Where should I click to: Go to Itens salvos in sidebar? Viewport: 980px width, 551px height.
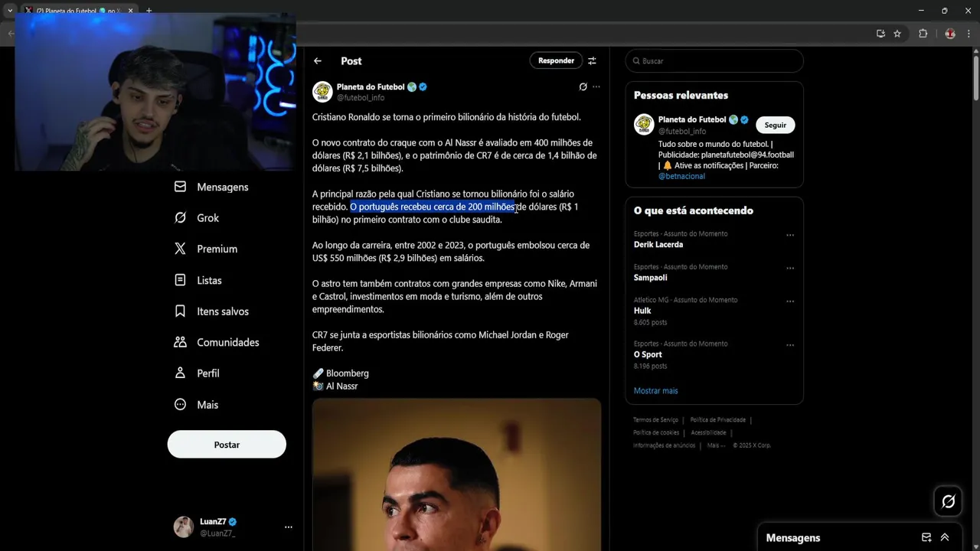tap(211, 311)
